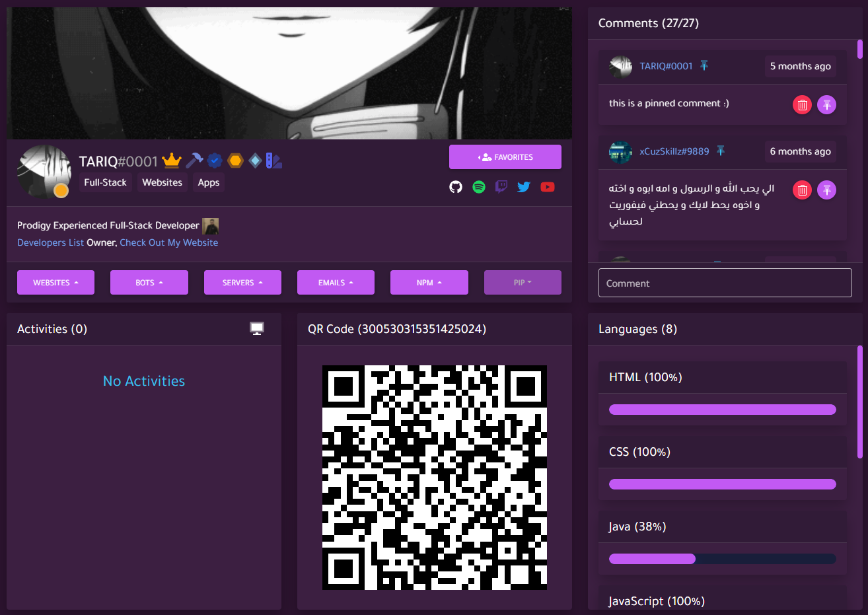Open xCuzSkillz#9889 commenter profile link
Viewport: 868px width, 615px height.
coord(674,151)
